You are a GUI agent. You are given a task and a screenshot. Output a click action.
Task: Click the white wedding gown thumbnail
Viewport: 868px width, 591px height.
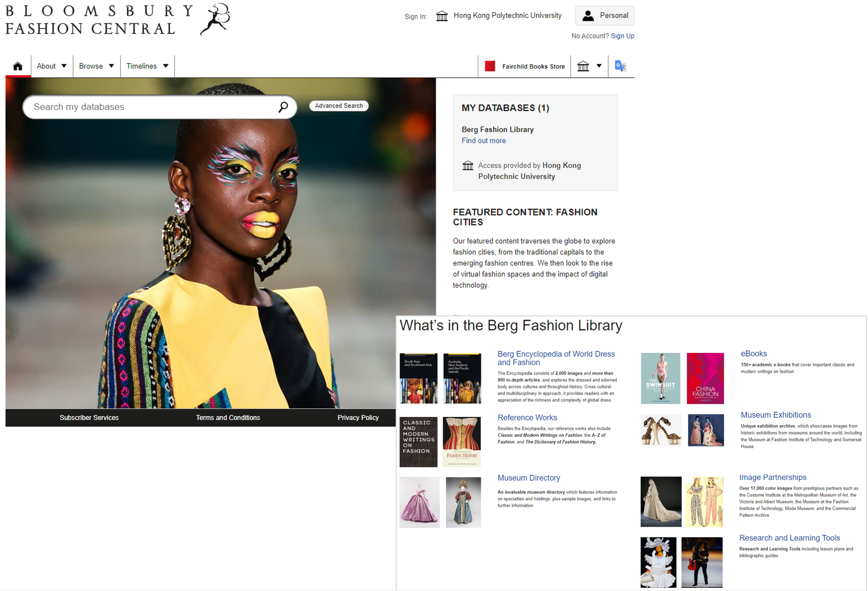click(661, 502)
